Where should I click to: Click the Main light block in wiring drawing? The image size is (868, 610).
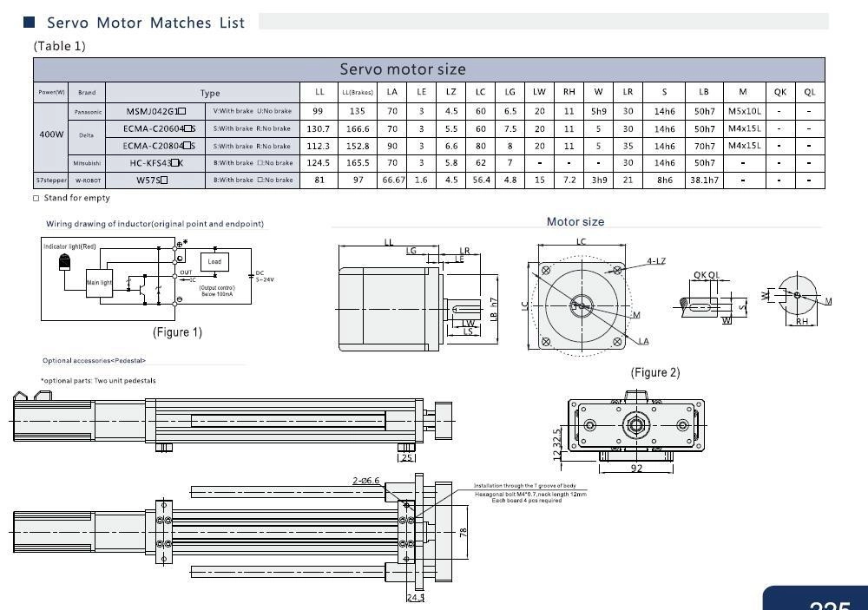coord(99,283)
